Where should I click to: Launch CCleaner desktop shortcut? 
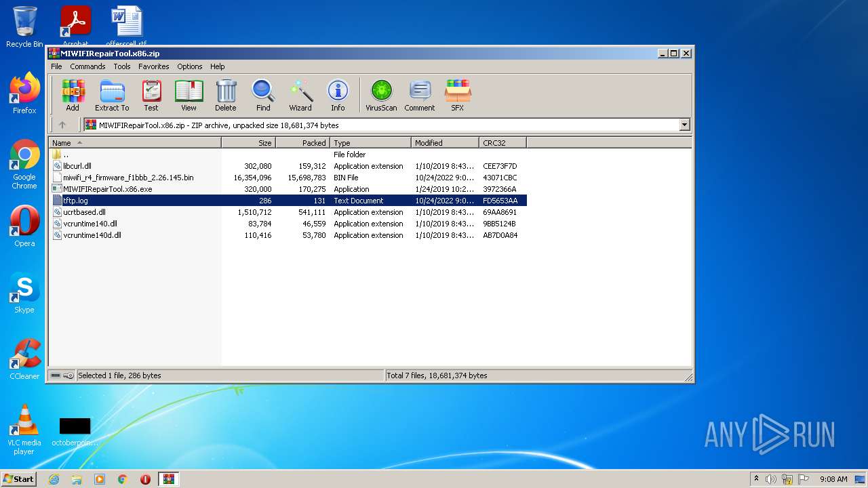pos(24,359)
